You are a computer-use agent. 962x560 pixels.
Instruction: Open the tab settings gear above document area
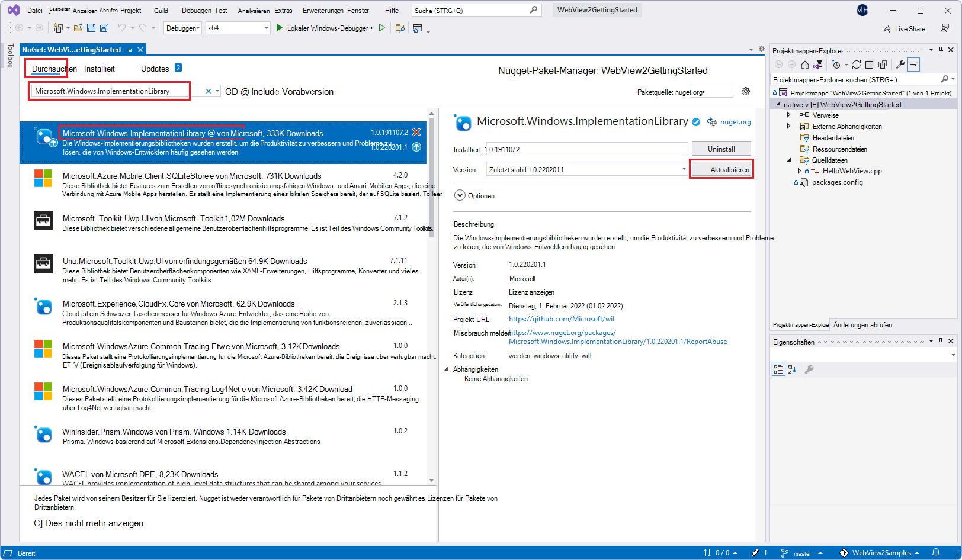762,49
